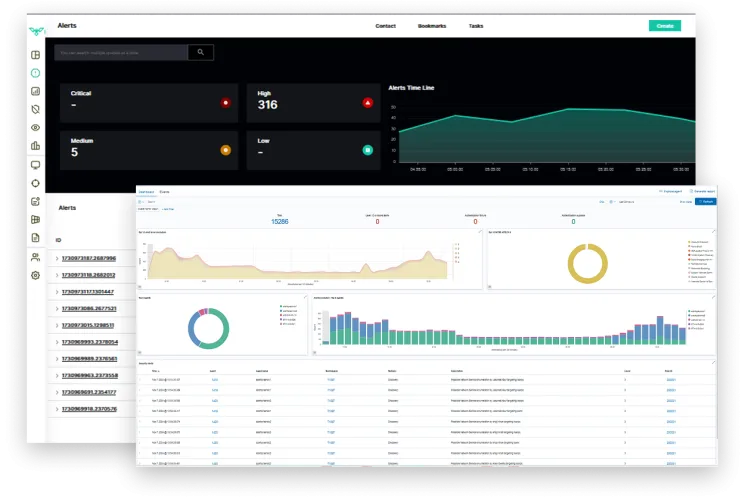Click the shield icon in the sidebar
The height and width of the screenshot is (497, 745).
tap(35, 109)
